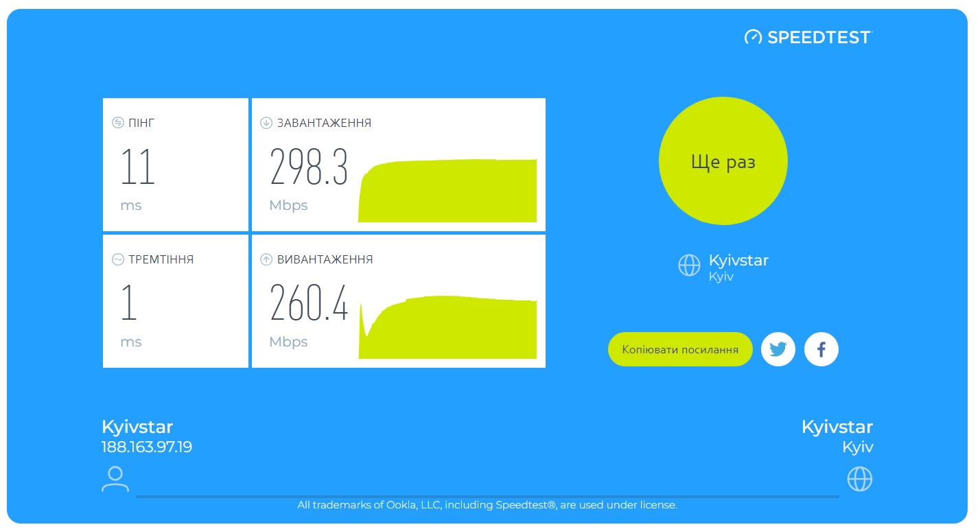Click the globe icon beside Kyivstar server

pyautogui.click(x=689, y=265)
